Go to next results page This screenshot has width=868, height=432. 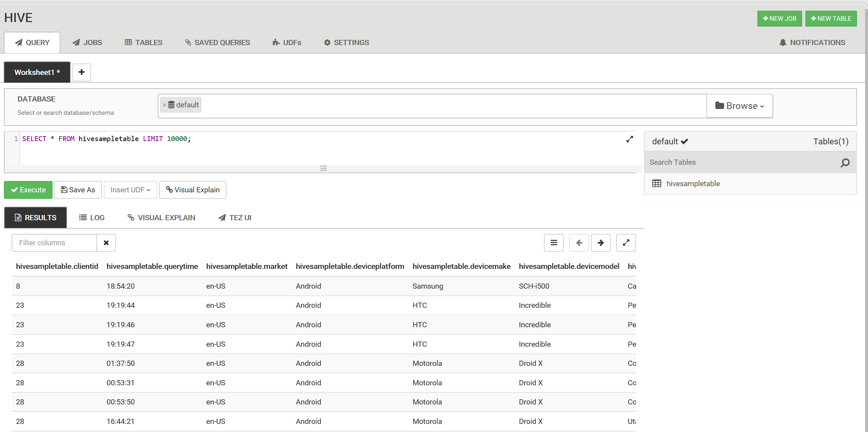[600, 243]
